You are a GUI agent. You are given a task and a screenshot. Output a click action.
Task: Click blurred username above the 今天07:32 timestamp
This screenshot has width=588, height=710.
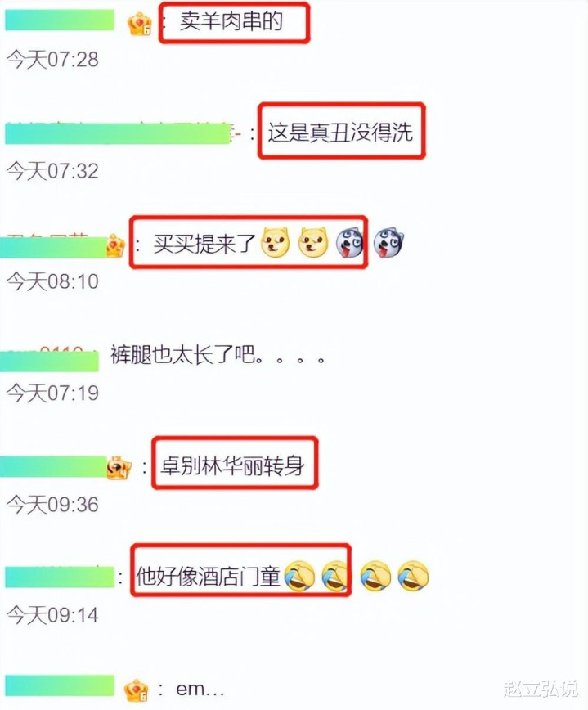pos(118,133)
